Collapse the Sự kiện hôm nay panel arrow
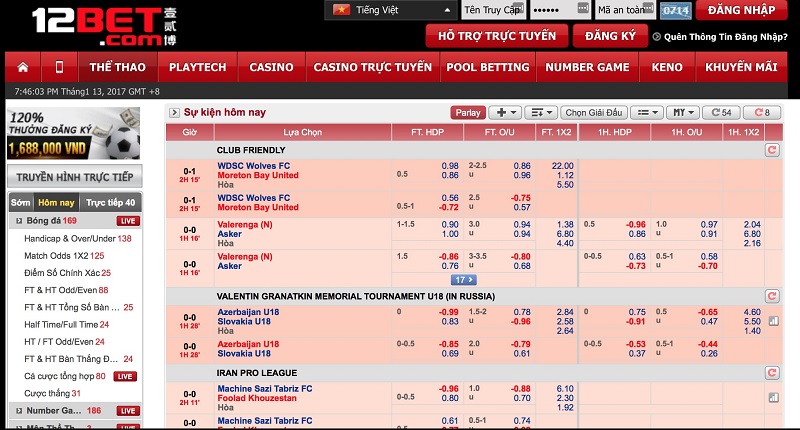 [x=174, y=113]
